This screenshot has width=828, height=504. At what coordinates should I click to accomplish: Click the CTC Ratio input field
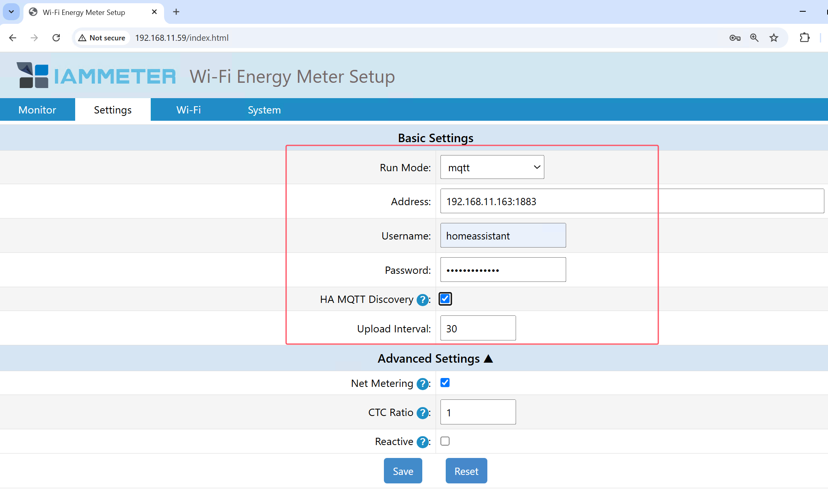tap(478, 412)
